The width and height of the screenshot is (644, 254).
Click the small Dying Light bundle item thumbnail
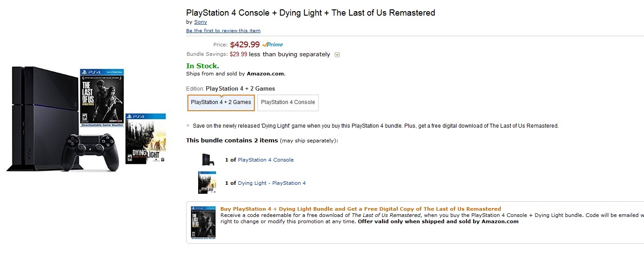tap(207, 183)
